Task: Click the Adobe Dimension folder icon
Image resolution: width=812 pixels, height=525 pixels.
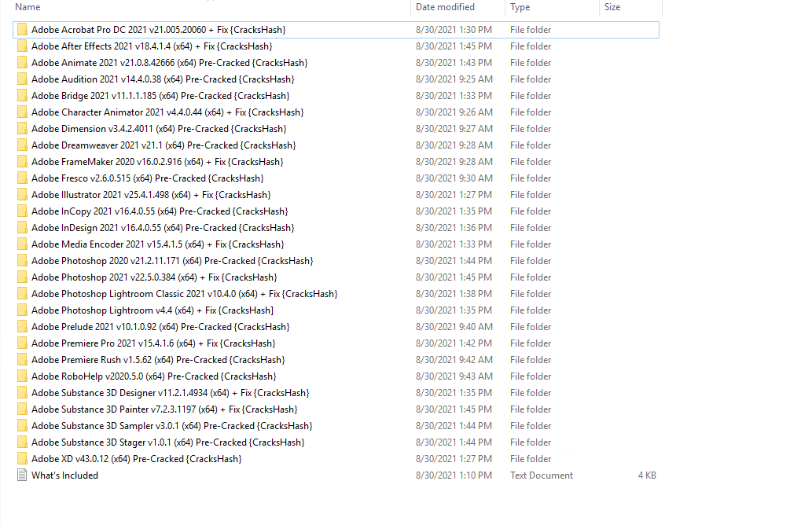Action: (x=22, y=129)
